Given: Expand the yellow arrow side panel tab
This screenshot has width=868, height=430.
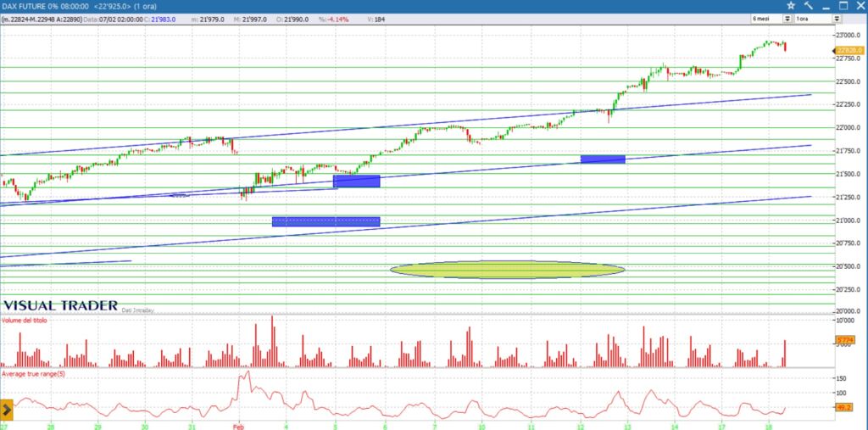Looking at the screenshot, I should click(7, 410).
